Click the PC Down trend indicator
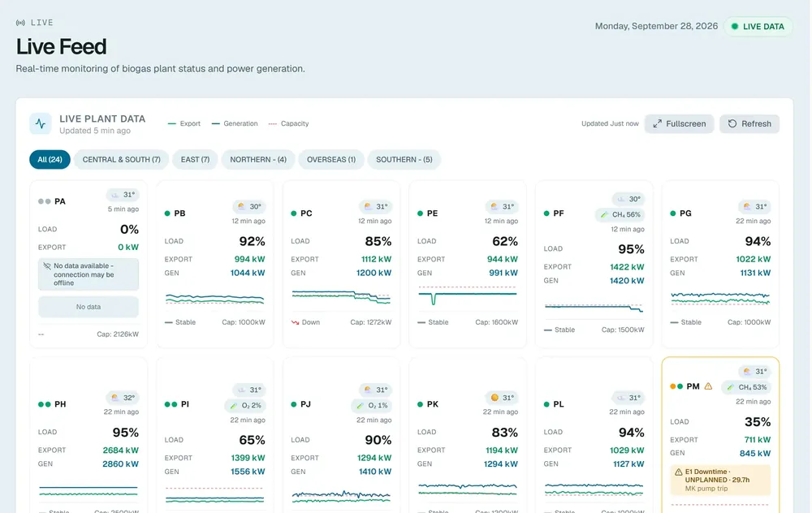Viewport: 812px width, 513px height. pos(305,322)
